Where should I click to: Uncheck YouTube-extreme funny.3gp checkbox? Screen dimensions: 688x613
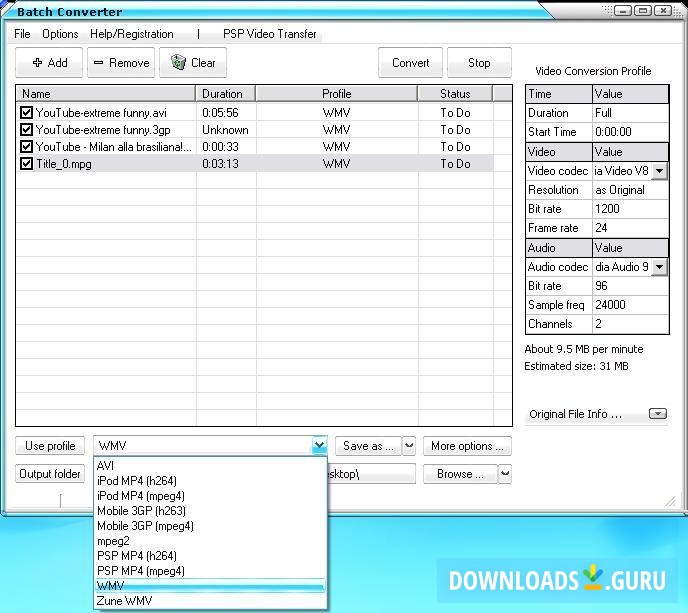(26, 130)
